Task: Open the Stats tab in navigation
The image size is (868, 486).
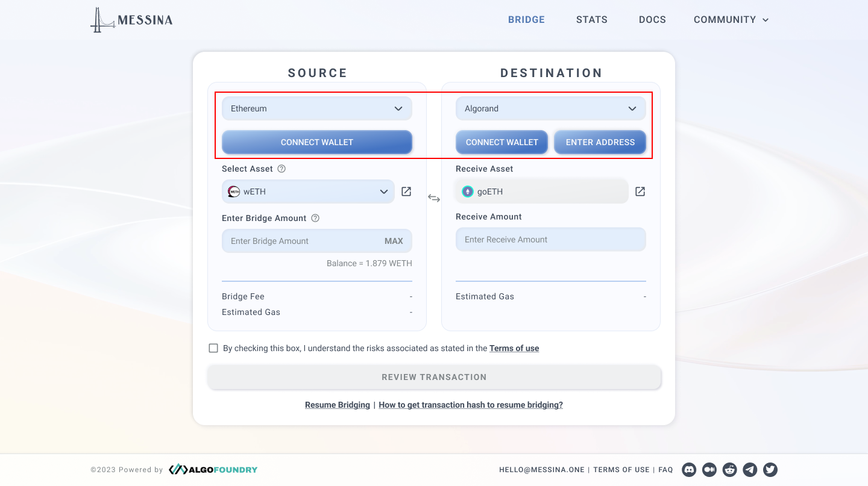Action: (x=591, y=20)
